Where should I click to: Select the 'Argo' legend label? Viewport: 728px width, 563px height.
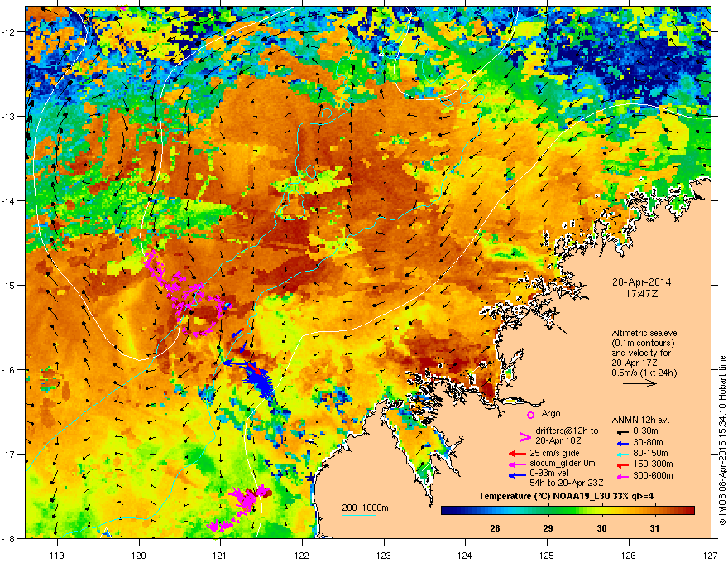point(551,413)
